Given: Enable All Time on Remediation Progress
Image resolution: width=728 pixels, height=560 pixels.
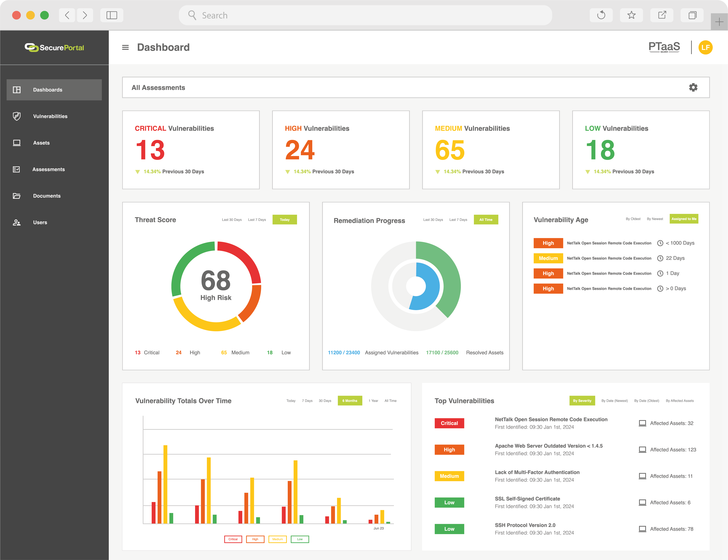Looking at the screenshot, I should point(486,220).
